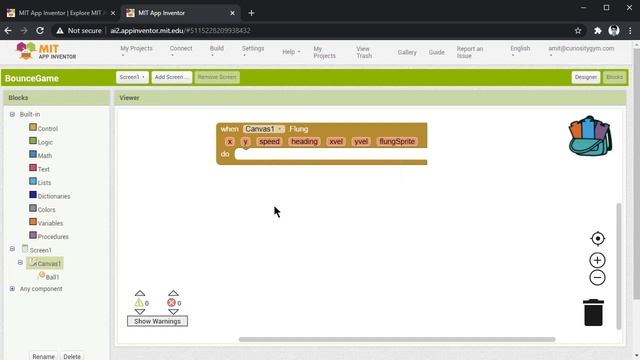The height and width of the screenshot is (360, 640).
Task: Bookmark this page with star icon
Action: point(578,31)
